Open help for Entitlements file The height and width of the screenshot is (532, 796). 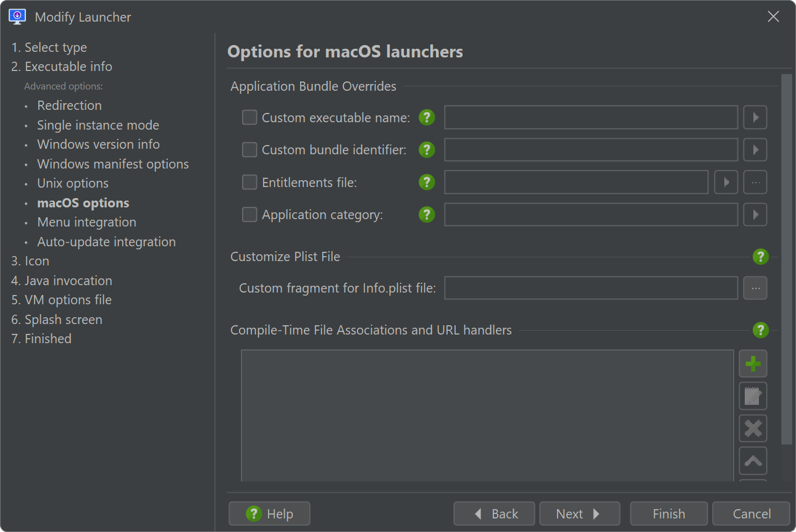point(427,182)
